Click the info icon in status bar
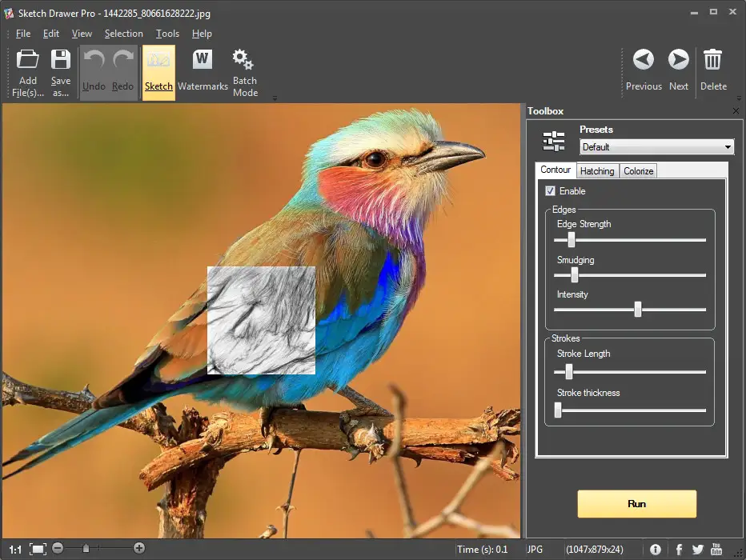 655,550
